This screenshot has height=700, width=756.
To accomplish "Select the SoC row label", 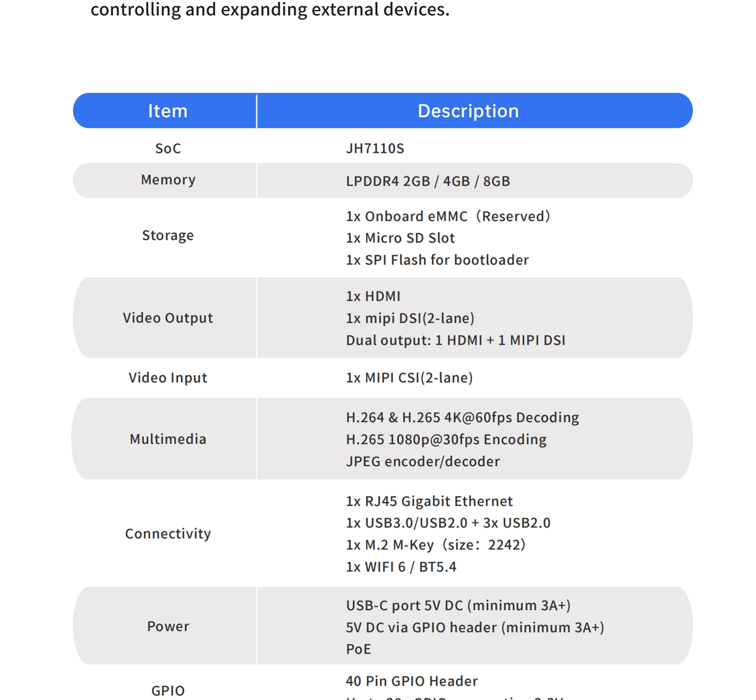I will pyautogui.click(x=168, y=148).
